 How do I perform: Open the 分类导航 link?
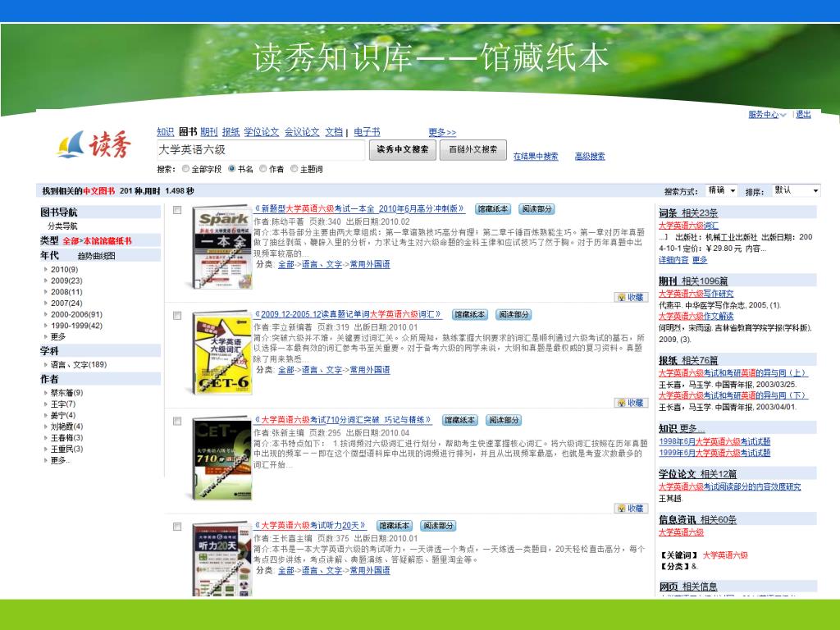coord(62,226)
